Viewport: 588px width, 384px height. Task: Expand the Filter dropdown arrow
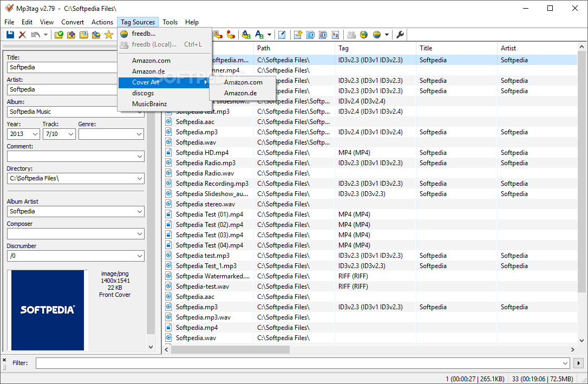click(565, 363)
